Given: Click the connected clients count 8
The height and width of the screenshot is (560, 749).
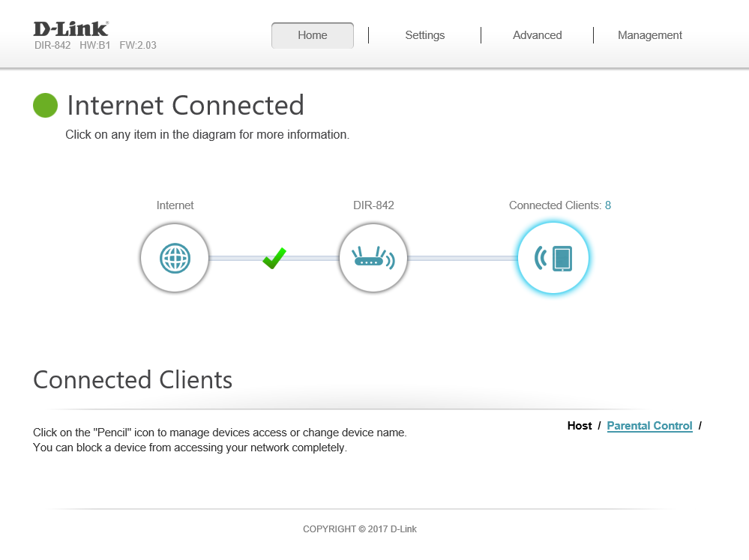Looking at the screenshot, I should tap(608, 205).
